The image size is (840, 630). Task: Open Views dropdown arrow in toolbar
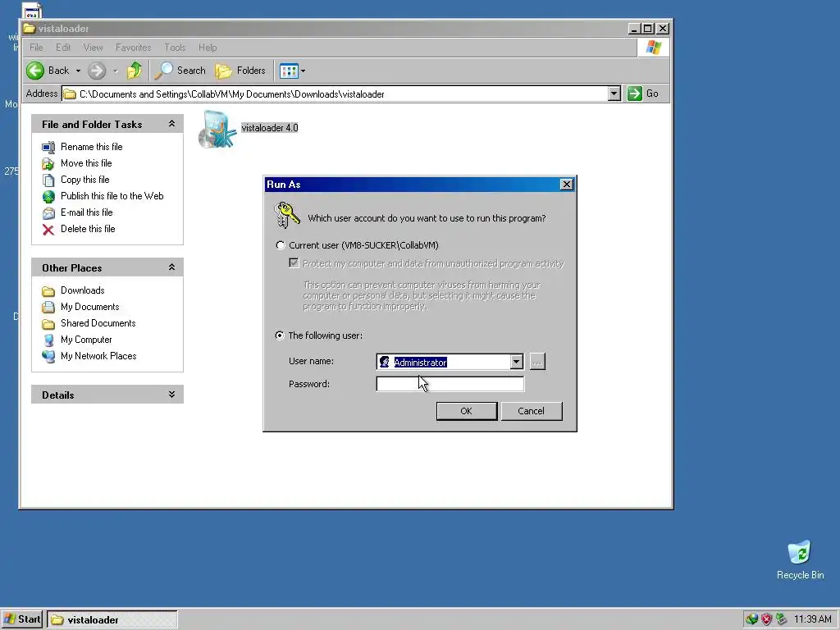[303, 71]
